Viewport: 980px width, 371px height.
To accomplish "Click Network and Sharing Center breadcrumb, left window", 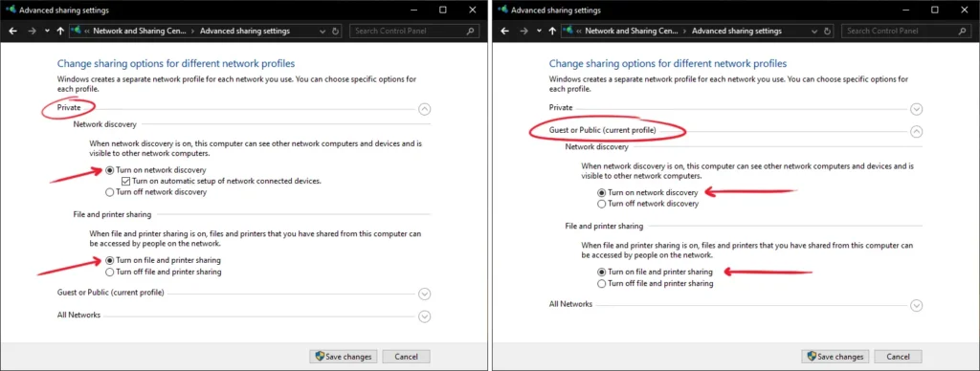I will 140,32.
